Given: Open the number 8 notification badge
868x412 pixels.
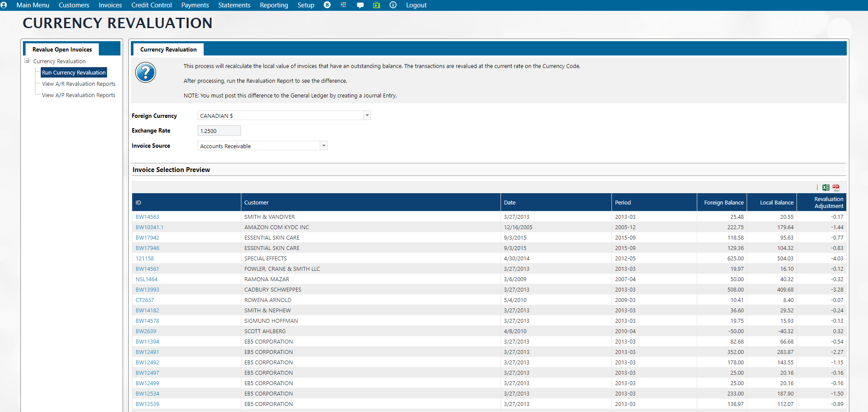Looking at the screenshot, I should (327, 5).
